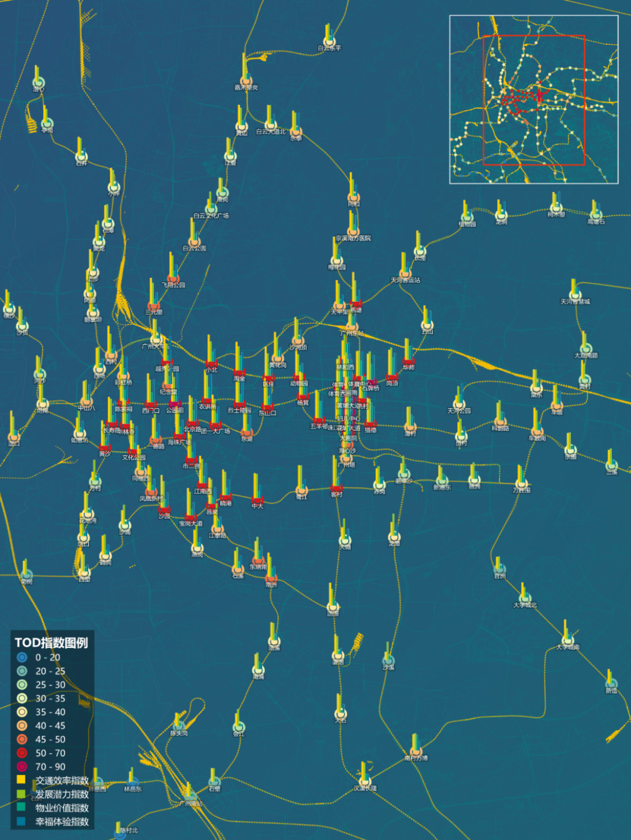631x840 pixels.
Task: Select the 嘉禾望岗 station marker
Action: [x=246, y=81]
